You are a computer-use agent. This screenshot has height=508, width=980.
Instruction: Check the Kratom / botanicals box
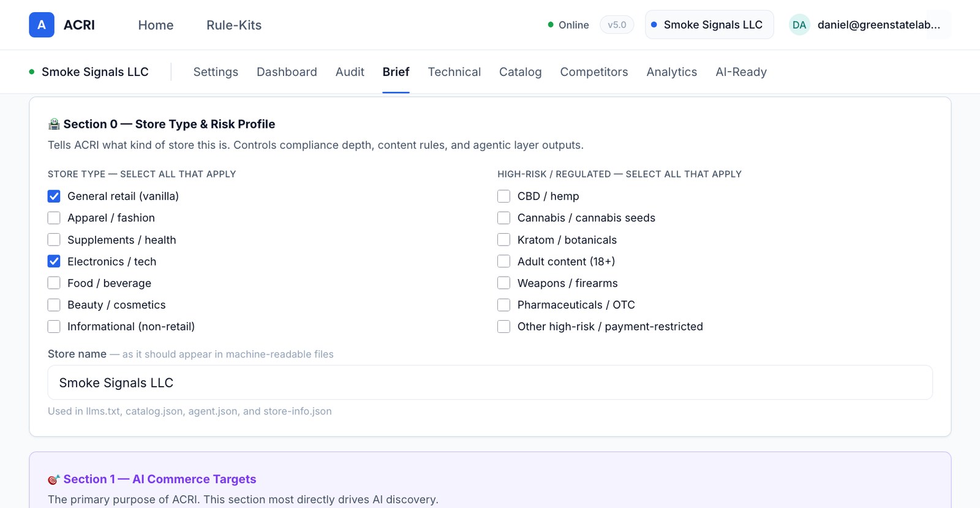[503, 240]
